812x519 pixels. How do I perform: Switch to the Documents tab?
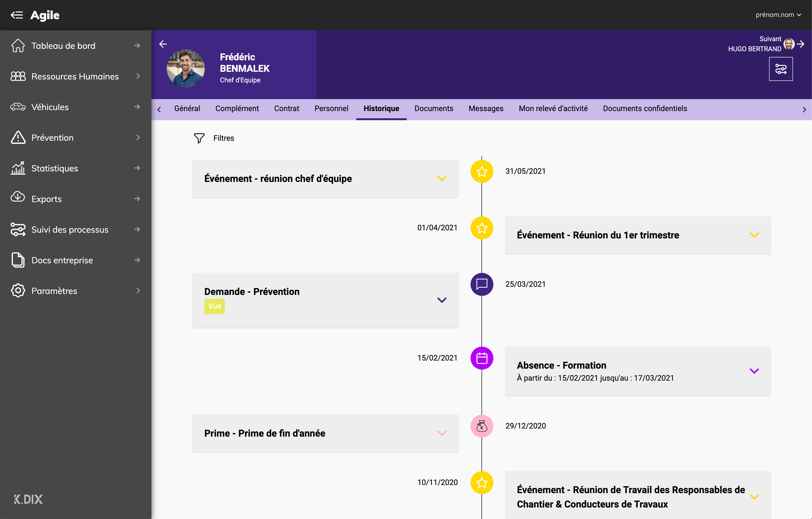pos(434,109)
